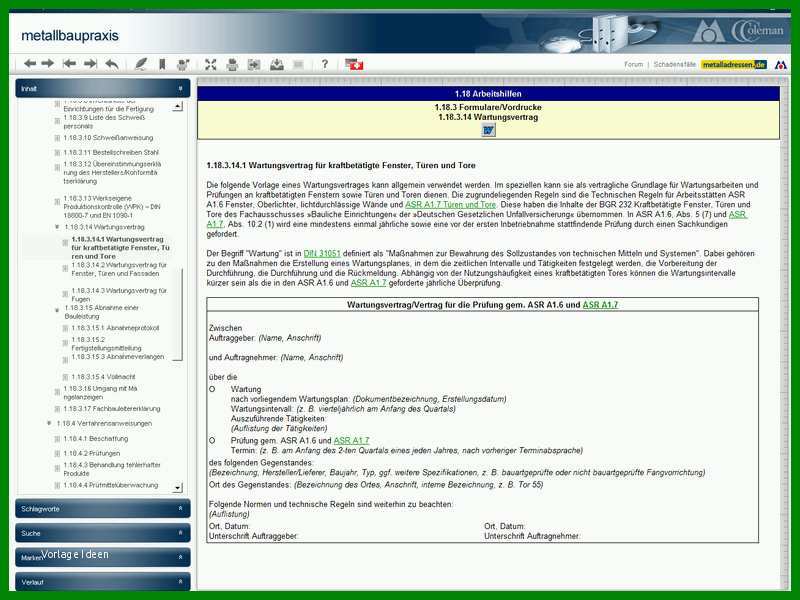This screenshot has width=800, height=600.
Task: Select 1.18.3.14.1 Wartungsvertrag für kraftbetätigte Fenster
Action: coord(120,247)
